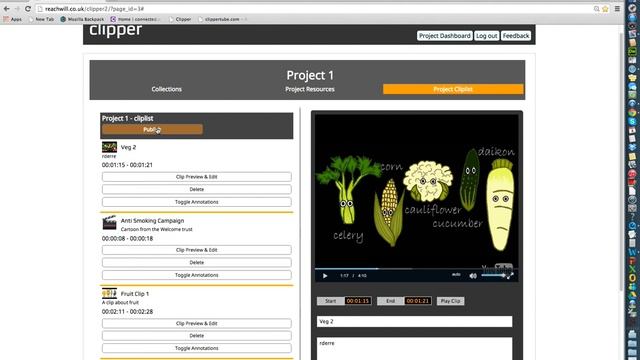Image resolution: width=640 pixels, height=360 pixels.
Task: Click the video progress bar
Action: (x=416, y=269)
